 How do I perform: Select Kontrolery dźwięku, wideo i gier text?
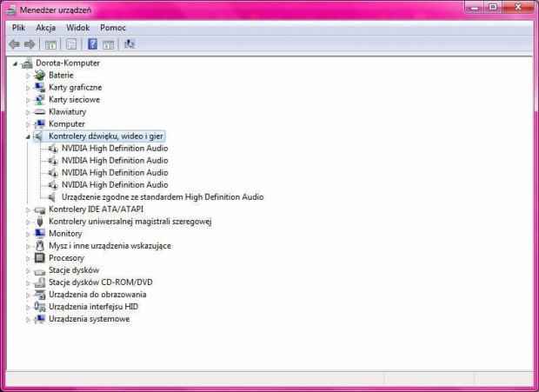point(106,136)
